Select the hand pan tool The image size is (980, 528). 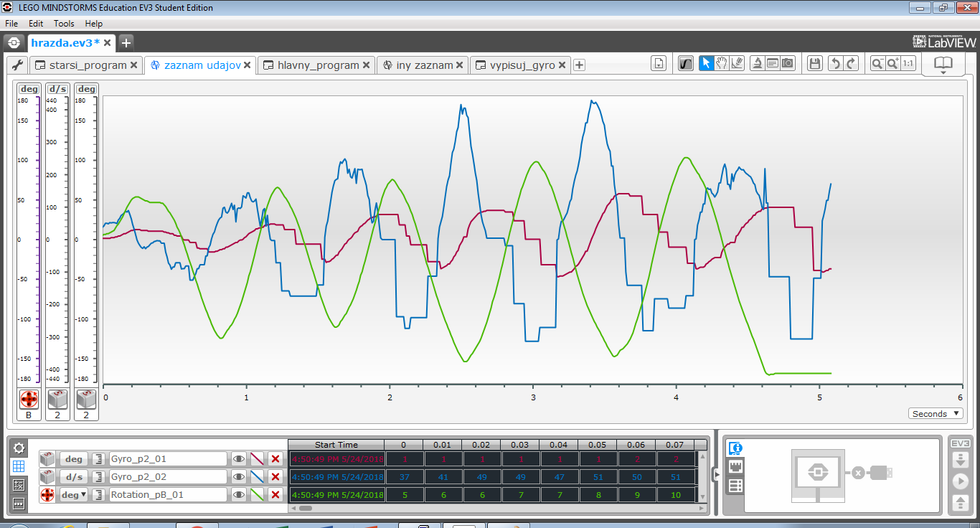(x=722, y=64)
